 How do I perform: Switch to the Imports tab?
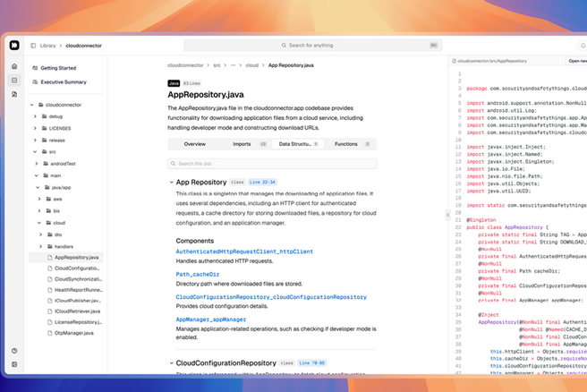(x=242, y=144)
